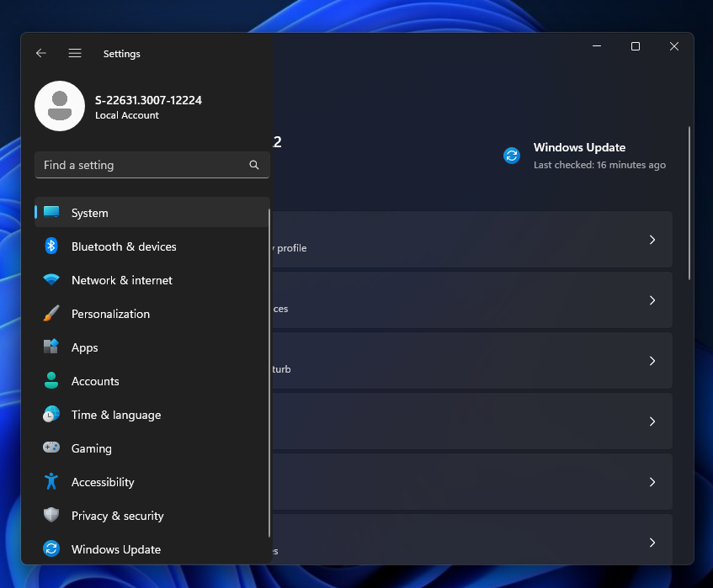Click the Last checked: 16 minutes ago text

(x=599, y=165)
